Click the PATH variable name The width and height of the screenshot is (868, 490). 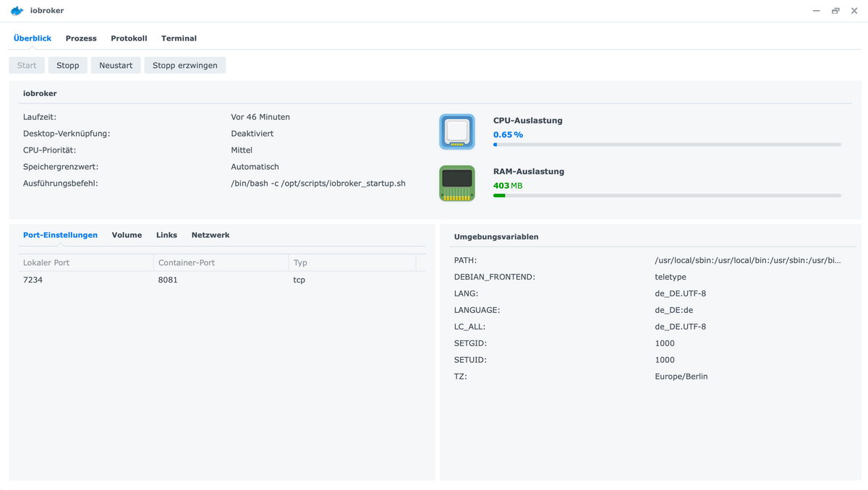pos(466,260)
